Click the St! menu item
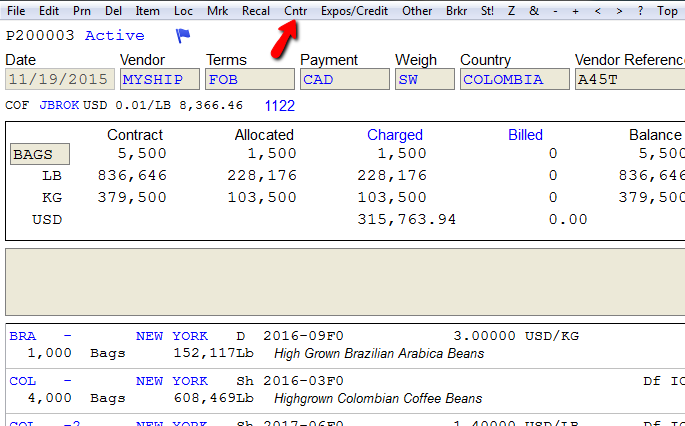This screenshot has height=426, width=685. click(487, 10)
